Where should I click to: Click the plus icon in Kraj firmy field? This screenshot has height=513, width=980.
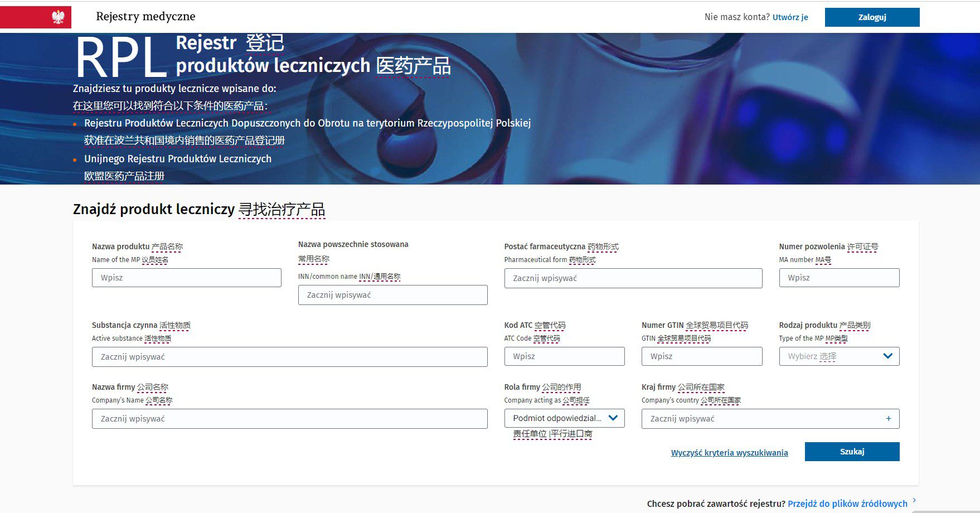888,419
